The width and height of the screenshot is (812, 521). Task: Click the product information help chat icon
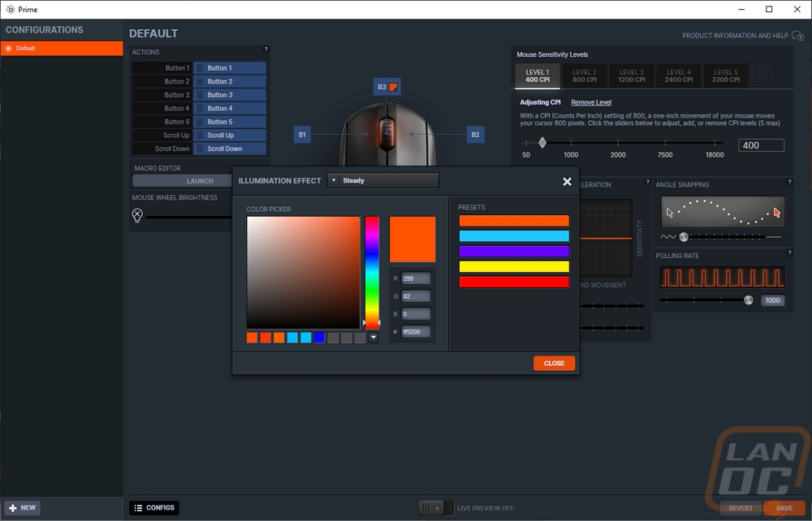click(797, 36)
